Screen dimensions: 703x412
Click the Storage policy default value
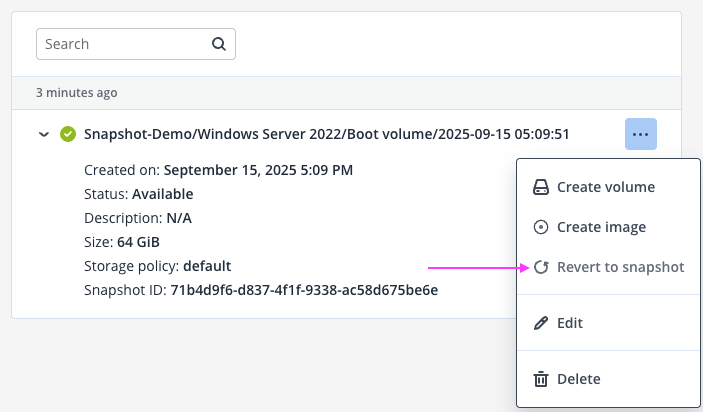coord(207,266)
